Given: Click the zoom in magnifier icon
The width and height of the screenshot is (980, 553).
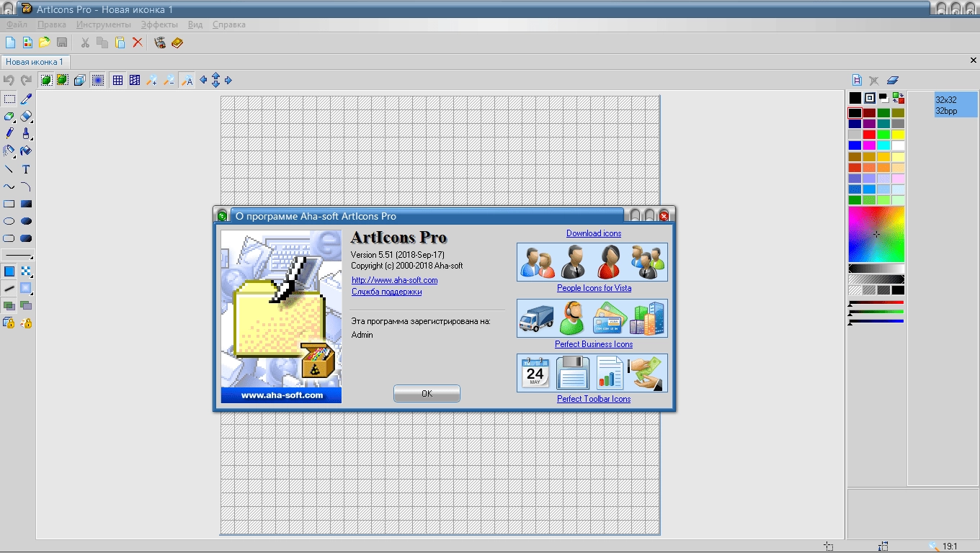Looking at the screenshot, I should click(x=152, y=81).
